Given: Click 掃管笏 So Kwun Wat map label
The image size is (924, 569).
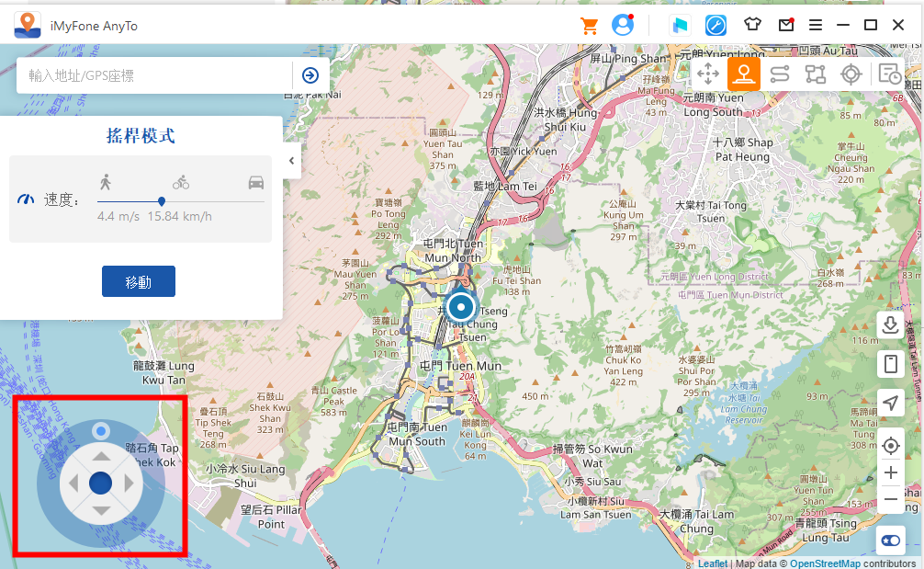Looking at the screenshot, I should coord(592,456).
